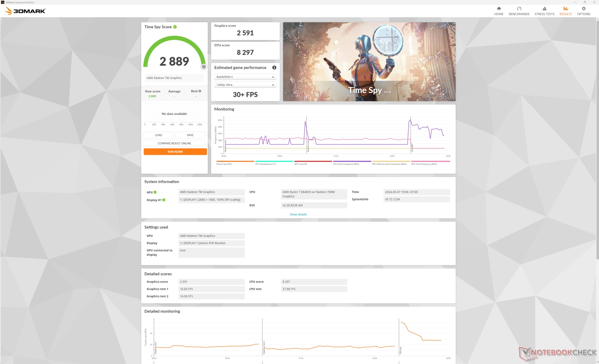Screen dimensions: 599x364
Task: Expand the Battlefield V game dropdown
Action: 245,77
